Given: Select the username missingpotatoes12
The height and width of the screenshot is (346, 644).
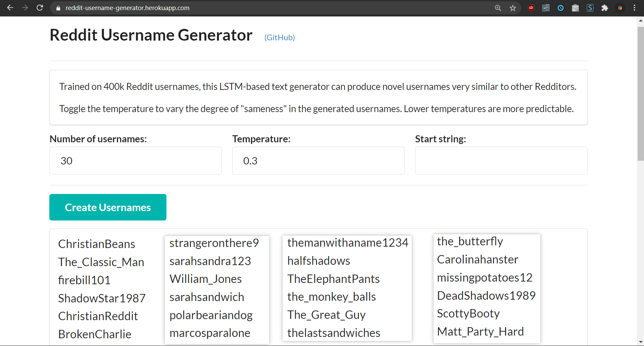Looking at the screenshot, I should (485, 278).
